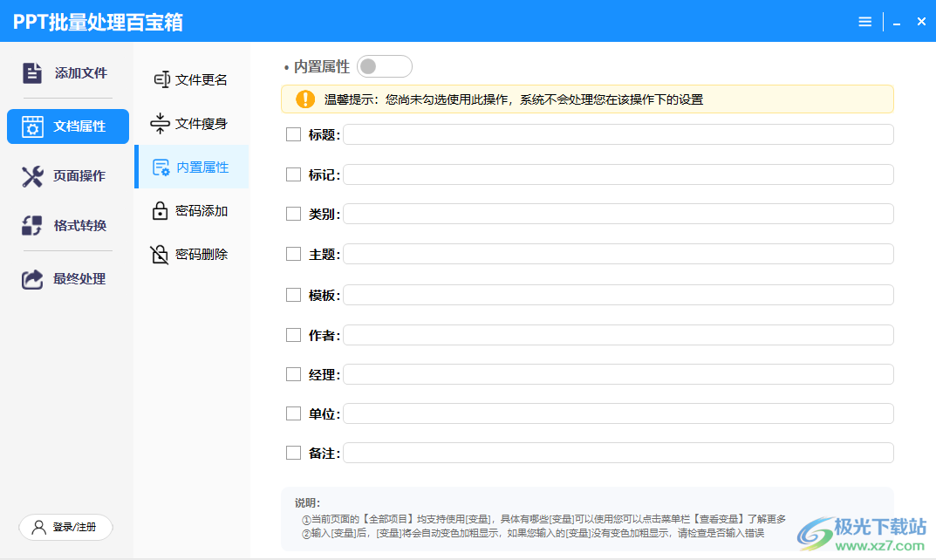The height and width of the screenshot is (560, 936).
Task: Check the 备注 checkbox
Action: click(x=293, y=453)
